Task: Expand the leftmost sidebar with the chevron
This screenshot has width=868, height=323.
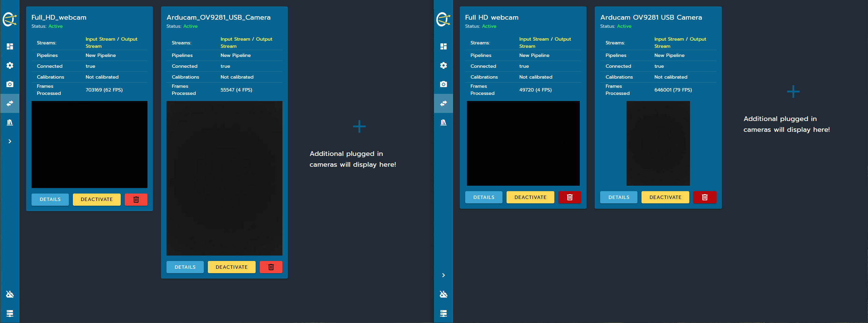Action: (x=10, y=141)
